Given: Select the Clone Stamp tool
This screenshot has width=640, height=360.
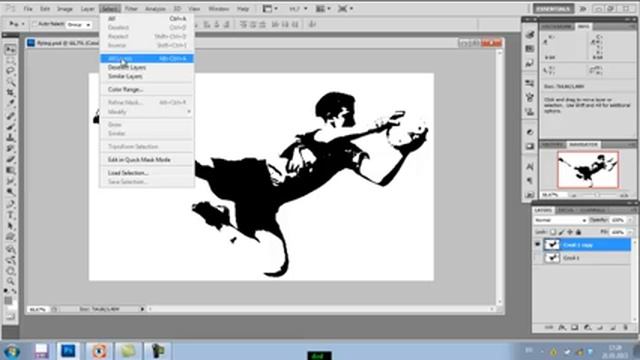Looking at the screenshot, I should [x=10, y=138].
